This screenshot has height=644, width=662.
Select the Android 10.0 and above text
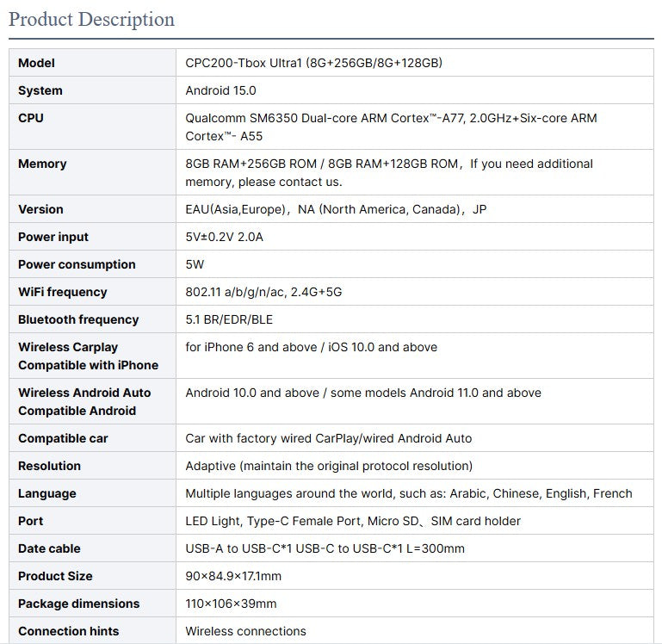(363, 393)
